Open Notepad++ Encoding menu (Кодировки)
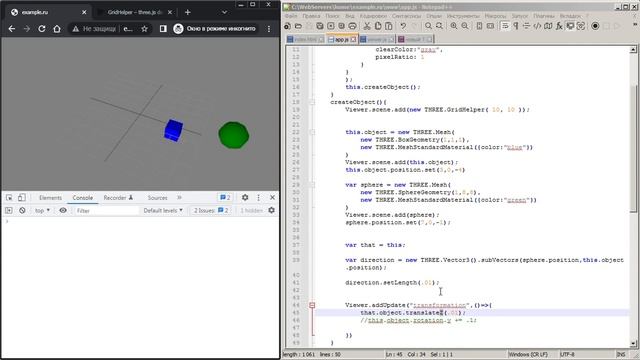This screenshot has height=360, width=640. 373,16
